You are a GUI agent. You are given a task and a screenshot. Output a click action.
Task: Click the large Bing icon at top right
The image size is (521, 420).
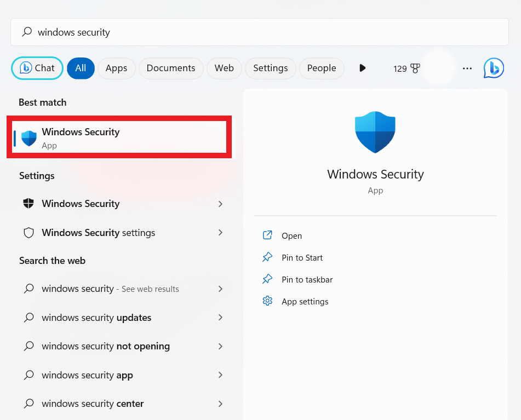[494, 68]
